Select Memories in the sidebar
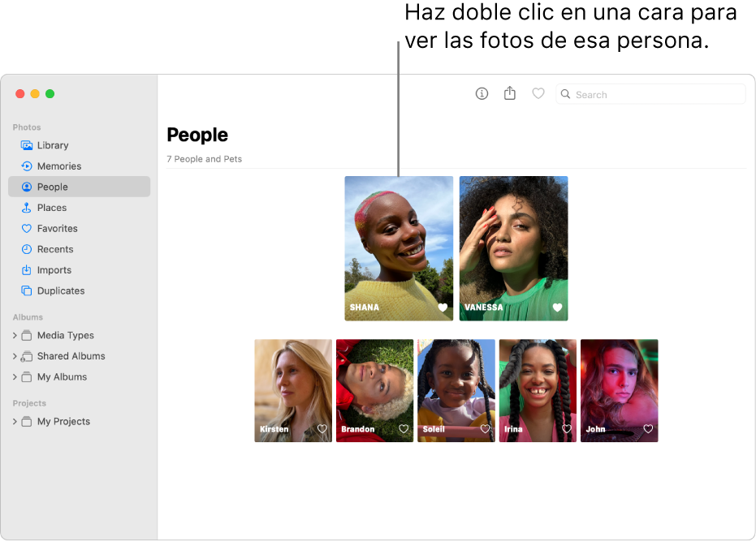The image size is (756, 542). [59, 166]
